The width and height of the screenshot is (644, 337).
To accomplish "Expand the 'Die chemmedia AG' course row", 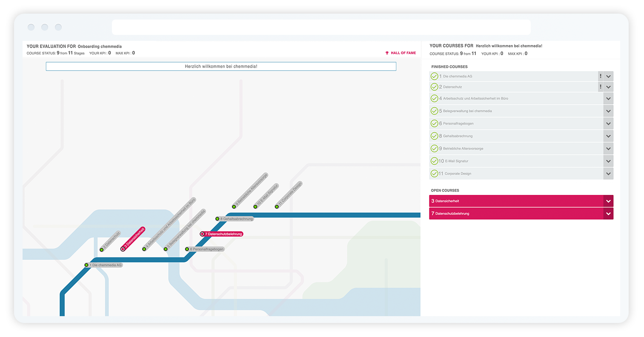I will click(x=608, y=76).
